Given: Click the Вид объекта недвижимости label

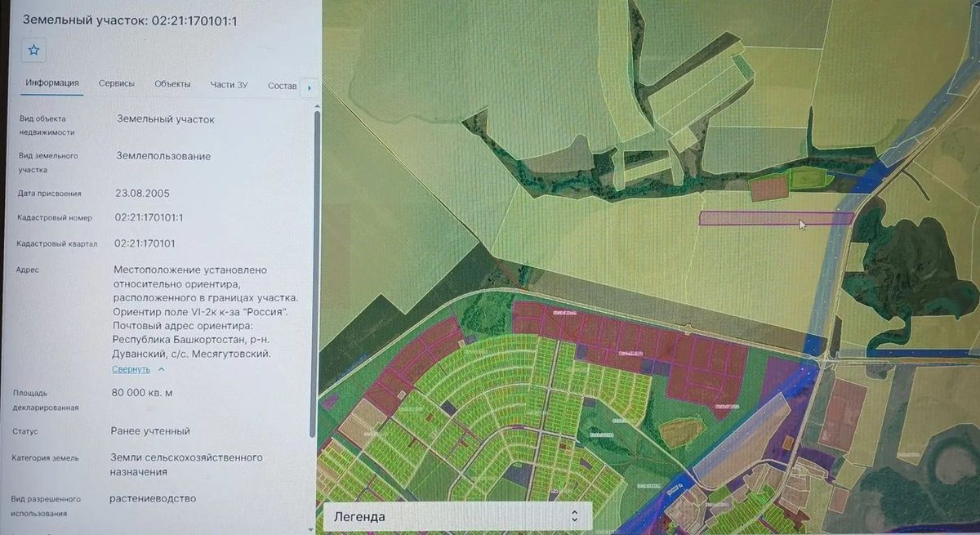Looking at the screenshot, I should click(x=47, y=125).
